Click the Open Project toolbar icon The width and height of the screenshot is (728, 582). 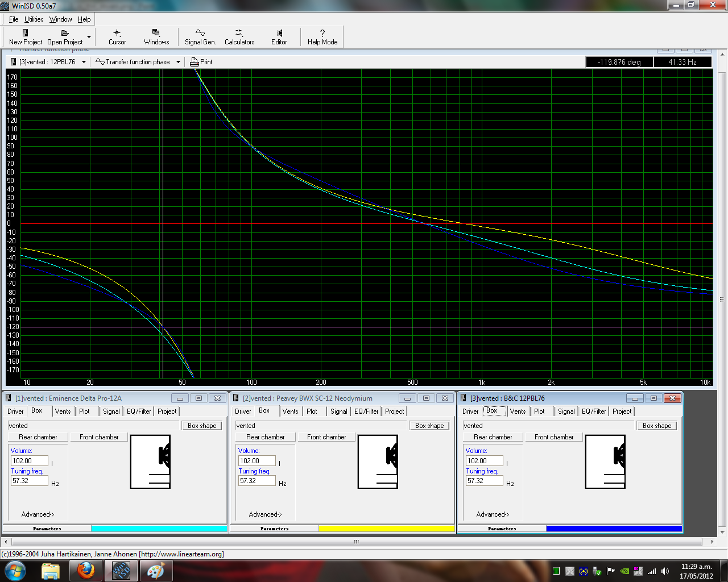64,36
